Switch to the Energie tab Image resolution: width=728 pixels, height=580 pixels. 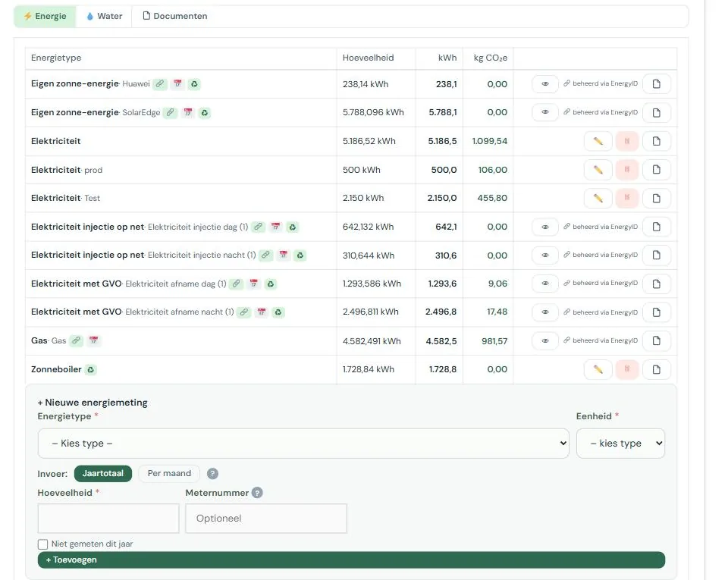(45, 16)
